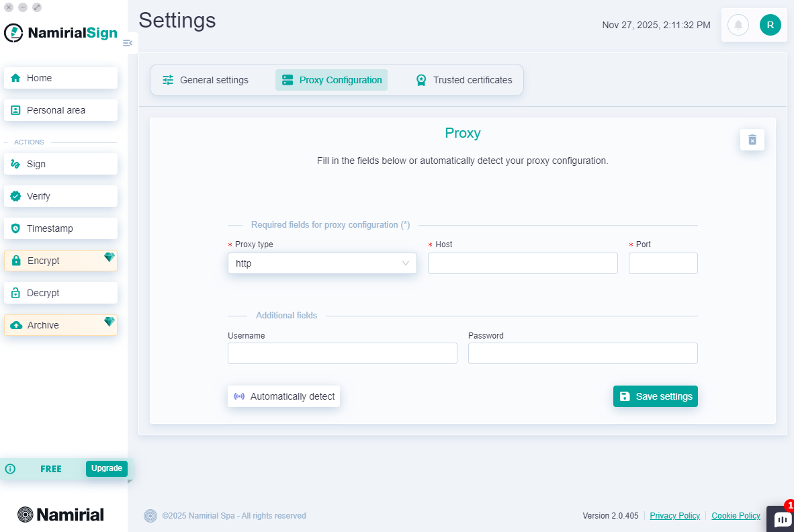The image size is (794, 532).
Task: Open the Proxy type dropdown
Action: (322, 263)
